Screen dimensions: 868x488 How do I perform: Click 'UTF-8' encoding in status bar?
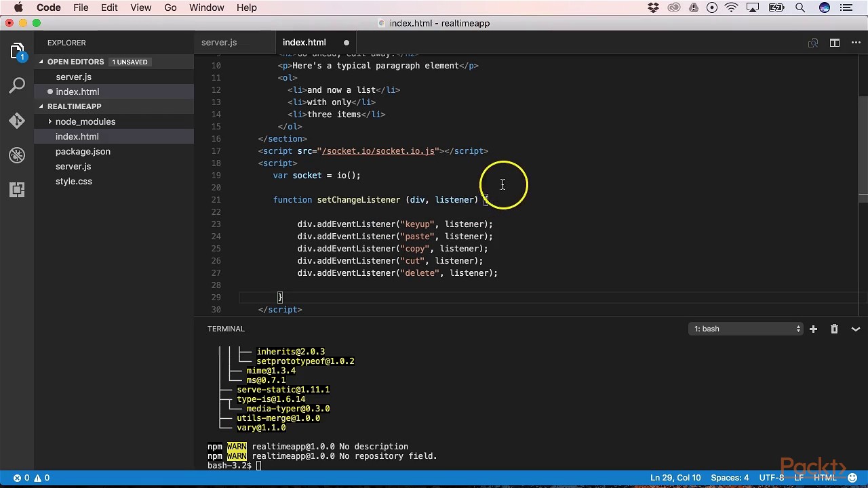[x=772, y=478]
